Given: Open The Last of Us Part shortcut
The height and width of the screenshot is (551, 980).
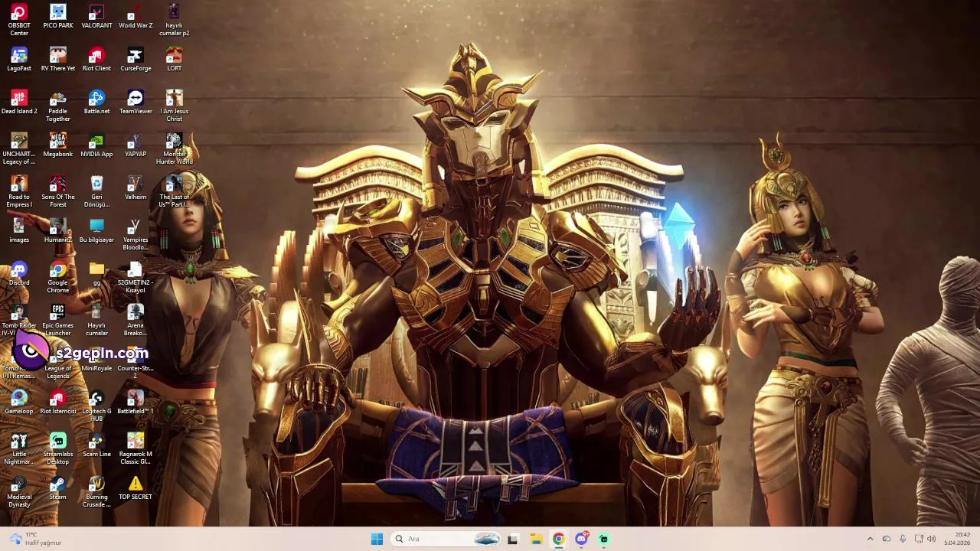Looking at the screenshot, I should click(175, 191).
